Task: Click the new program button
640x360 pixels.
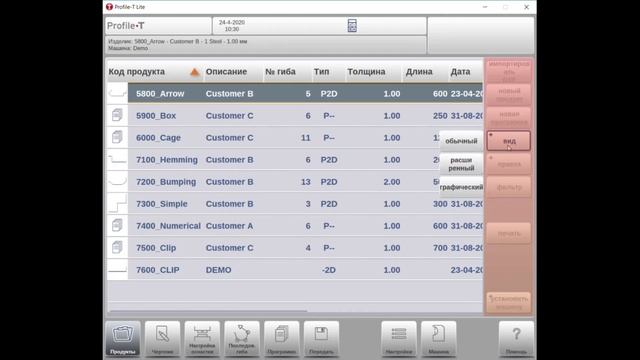Action: (x=509, y=118)
